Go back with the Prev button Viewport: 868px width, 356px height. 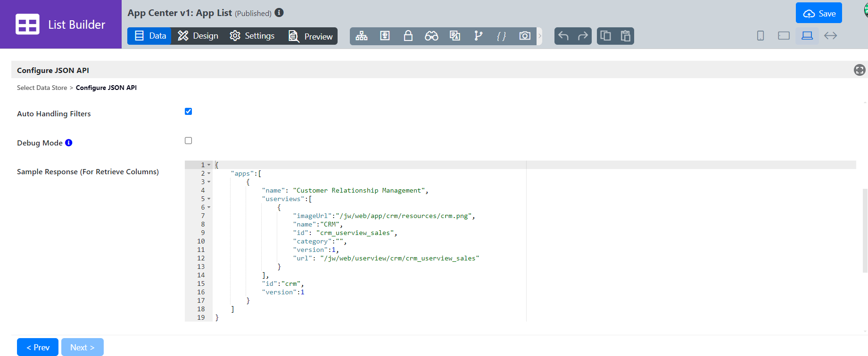[x=38, y=348]
